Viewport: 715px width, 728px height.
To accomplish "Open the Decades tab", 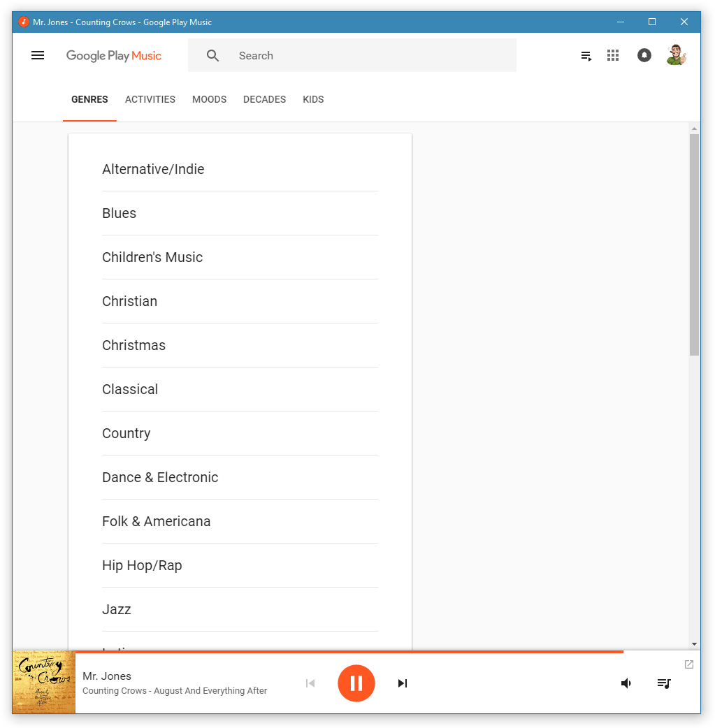I will tap(264, 99).
